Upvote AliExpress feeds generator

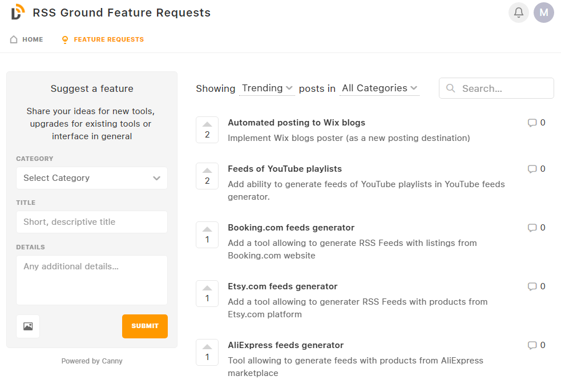coord(207,352)
